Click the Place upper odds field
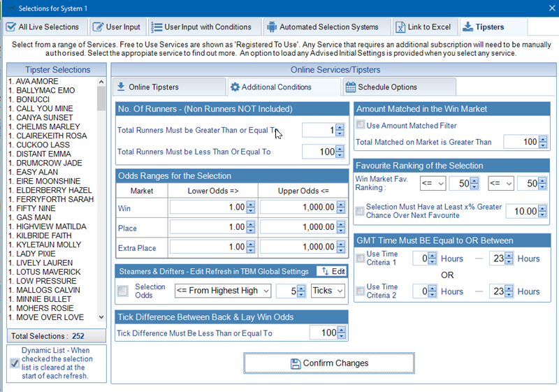This screenshot has width=559, height=392. (298, 227)
